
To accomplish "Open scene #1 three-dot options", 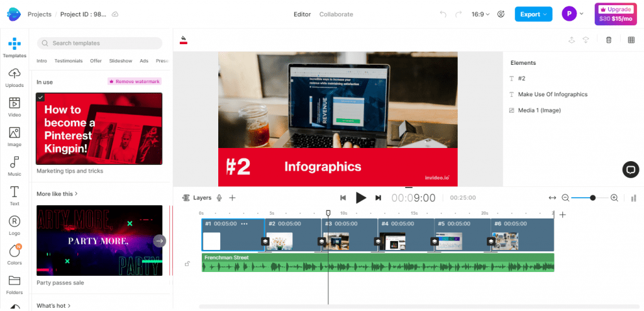I will [x=245, y=223].
